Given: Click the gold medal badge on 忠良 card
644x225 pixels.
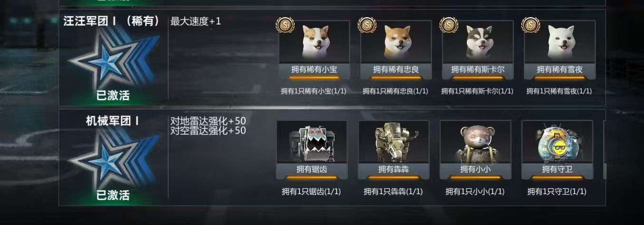Looking at the screenshot, I should coord(367,25).
